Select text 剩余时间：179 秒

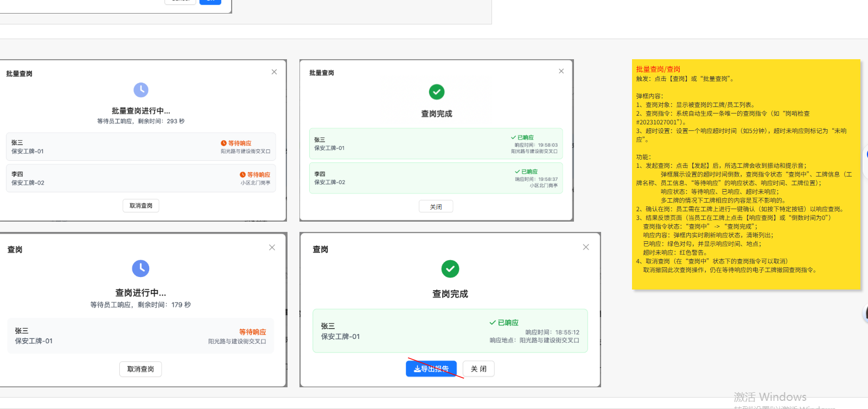[x=164, y=305]
